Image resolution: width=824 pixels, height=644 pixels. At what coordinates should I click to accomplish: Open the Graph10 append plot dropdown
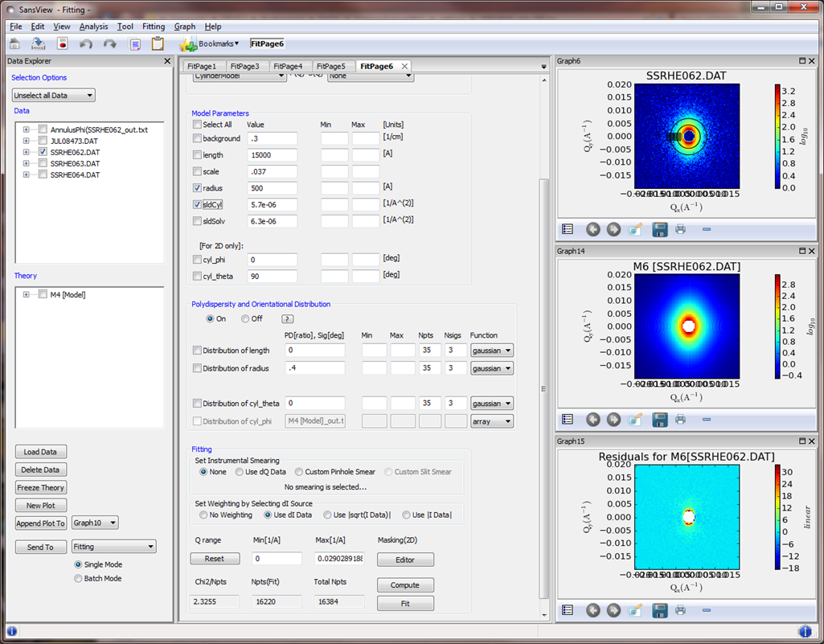(x=95, y=523)
